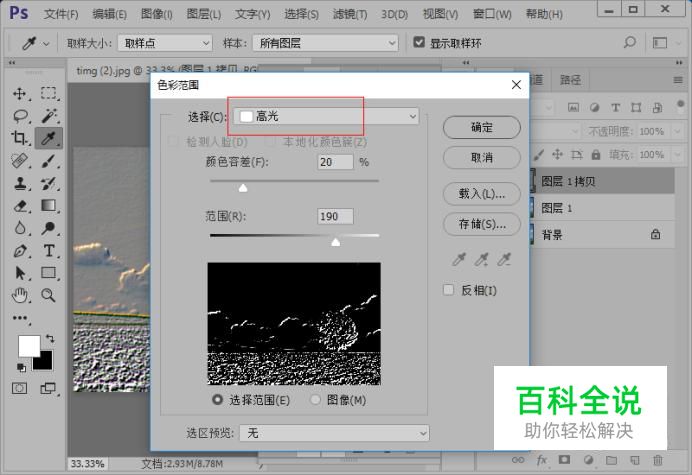This screenshot has width=692, height=475.
Task: Select the Eraser tool
Action: (20, 206)
